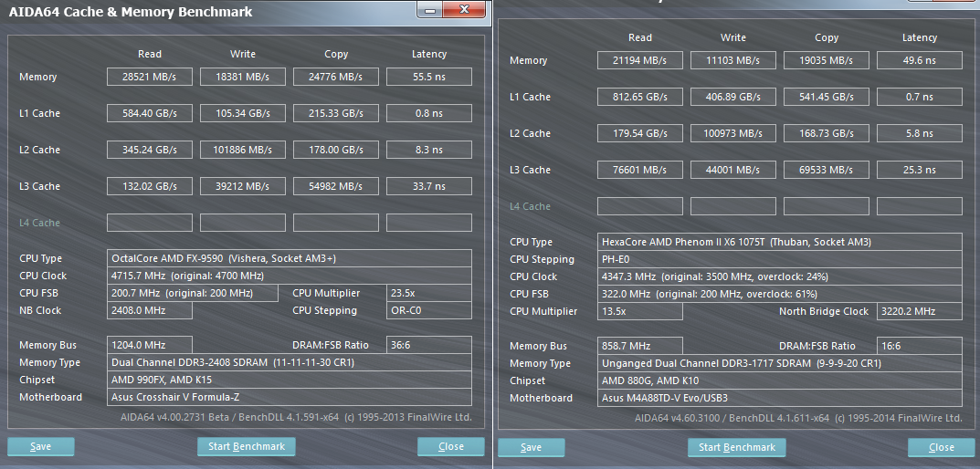Click CPU Type field OctalCore AMD FX-9590
980x469 pixels.
click(x=290, y=258)
